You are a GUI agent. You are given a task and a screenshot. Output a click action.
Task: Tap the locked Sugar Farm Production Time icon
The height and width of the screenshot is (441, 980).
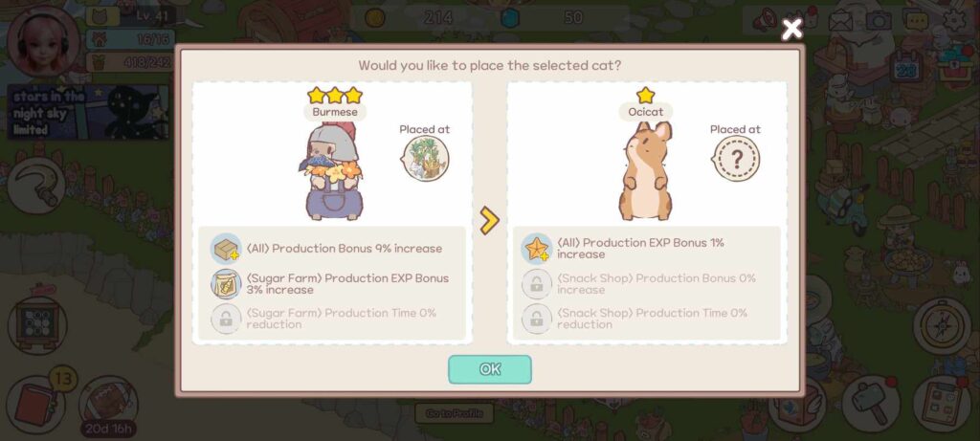[226, 320]
